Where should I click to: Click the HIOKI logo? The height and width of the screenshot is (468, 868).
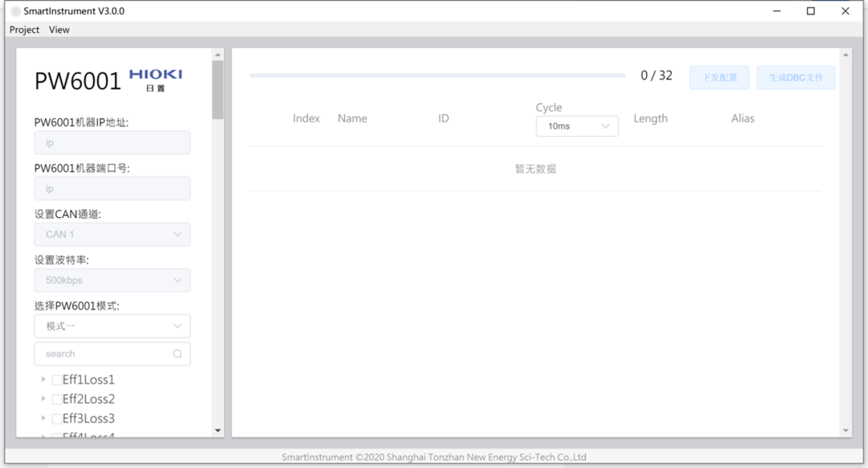(x=155, y=78)
